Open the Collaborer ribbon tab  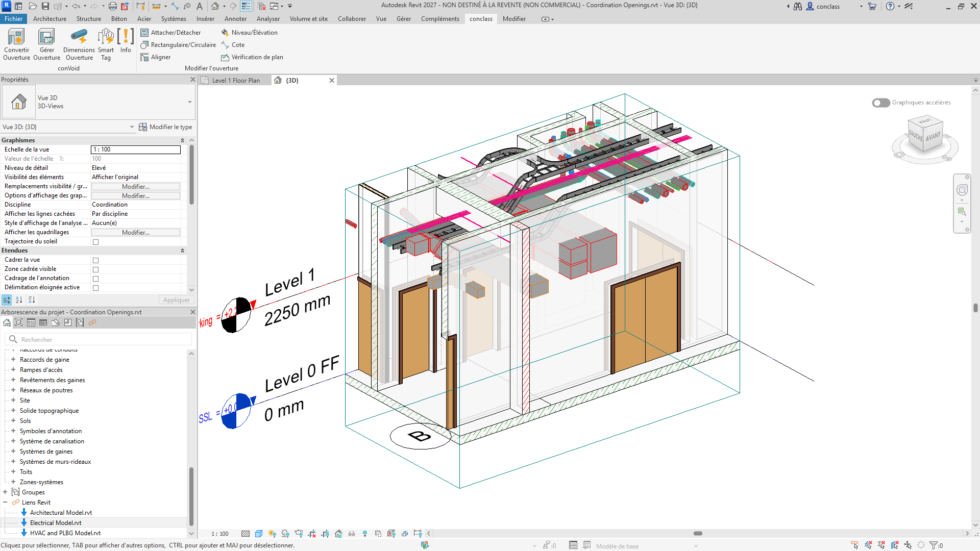(x=352, y=19)
